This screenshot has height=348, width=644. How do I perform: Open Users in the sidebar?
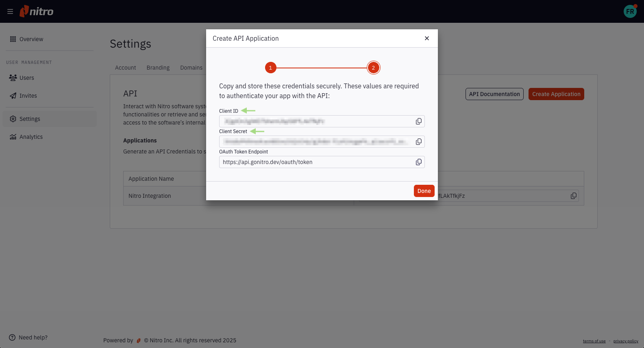pyautogui.click(x=27, y=78)
